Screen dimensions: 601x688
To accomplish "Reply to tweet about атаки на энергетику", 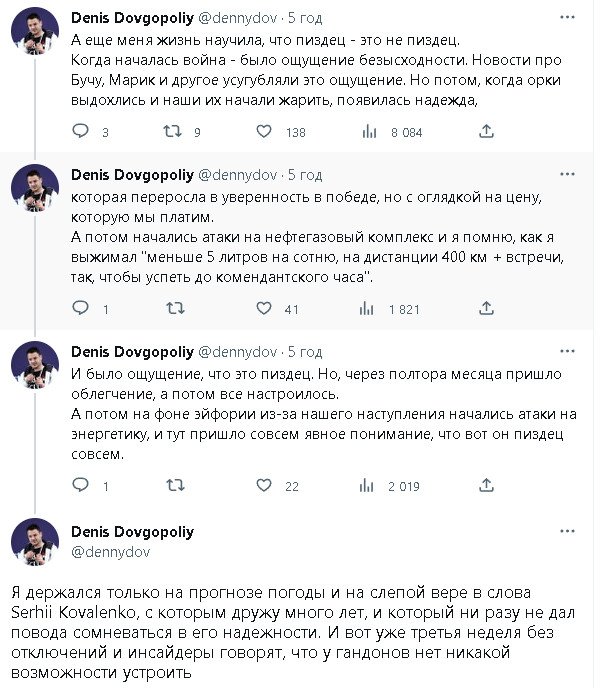I will coord(82,486).
